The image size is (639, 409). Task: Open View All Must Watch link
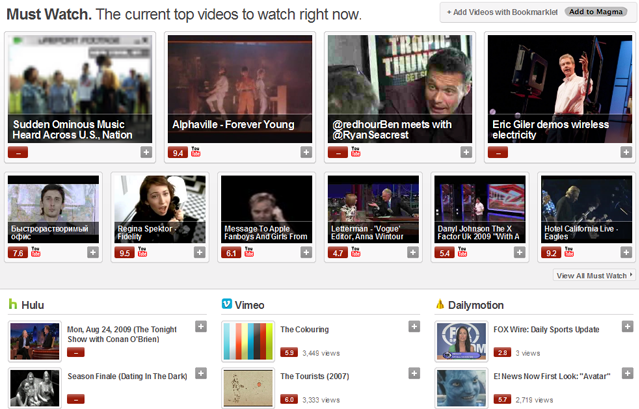[x=594, y=275]
